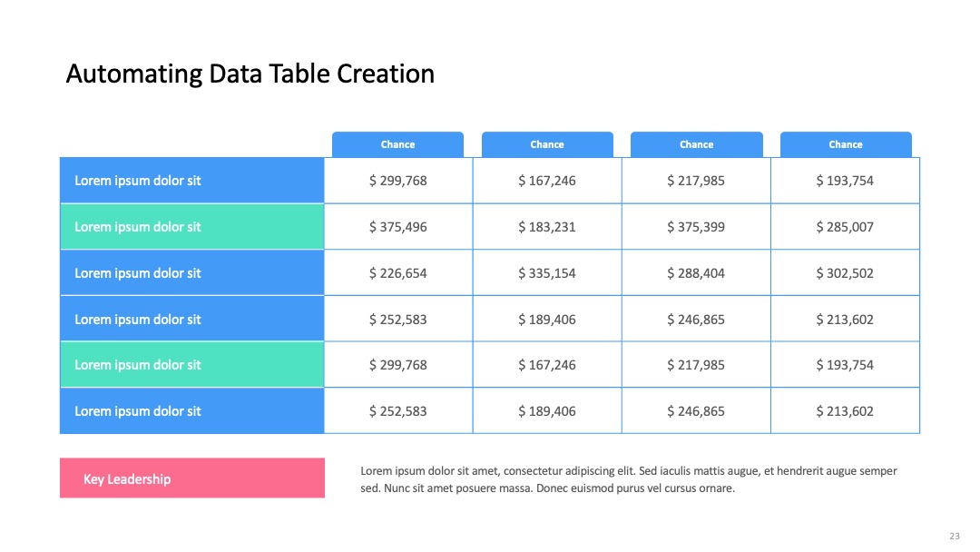
Task: Select the cell with value $ 302,502
Action: [845, 273]
